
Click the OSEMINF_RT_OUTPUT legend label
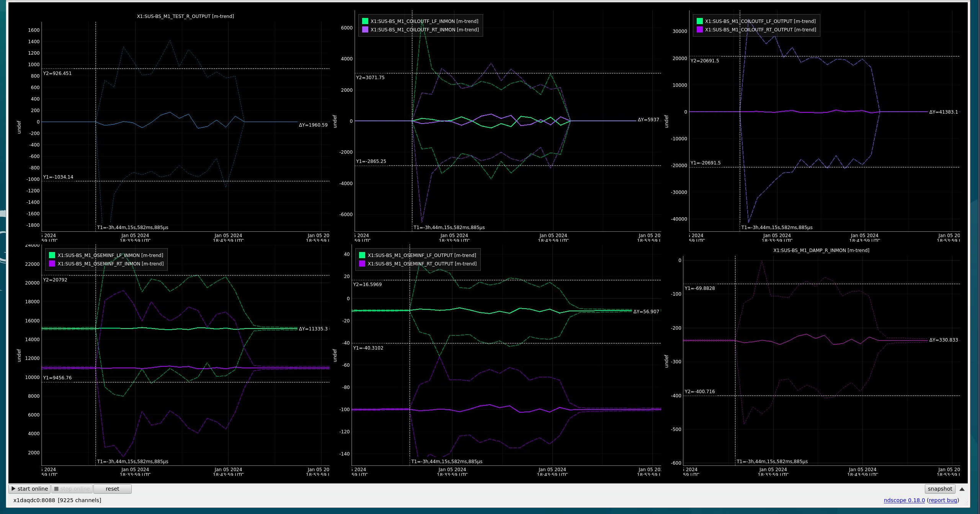(x=422, y=264)
